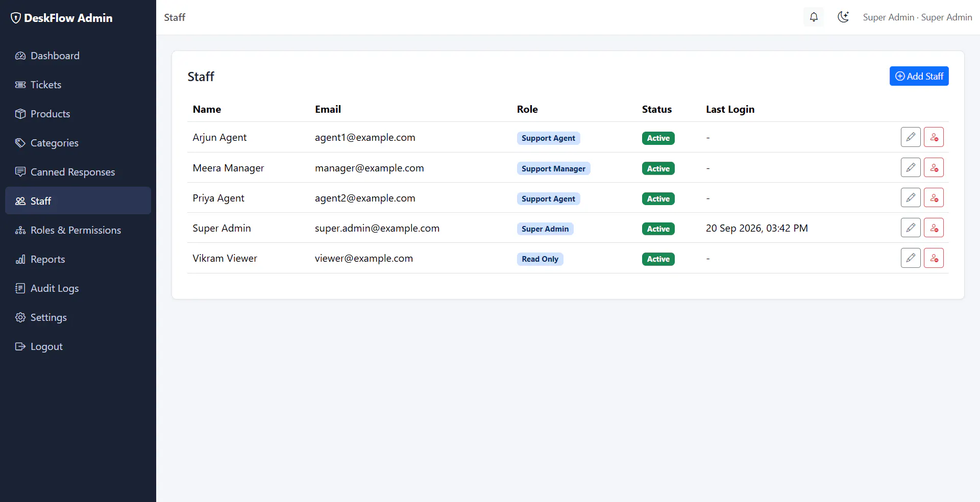The width and height of the screenshot is (980, 502).
Task: Click the name Priya Agent
Action: [x=218, y=198]
